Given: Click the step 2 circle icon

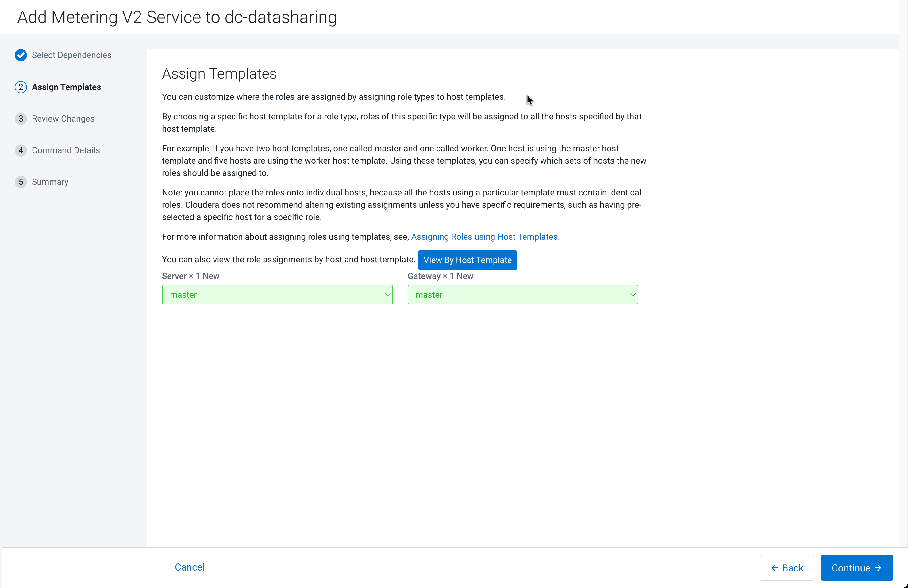Looking at the screenshot, I should (x=21, y=87).
